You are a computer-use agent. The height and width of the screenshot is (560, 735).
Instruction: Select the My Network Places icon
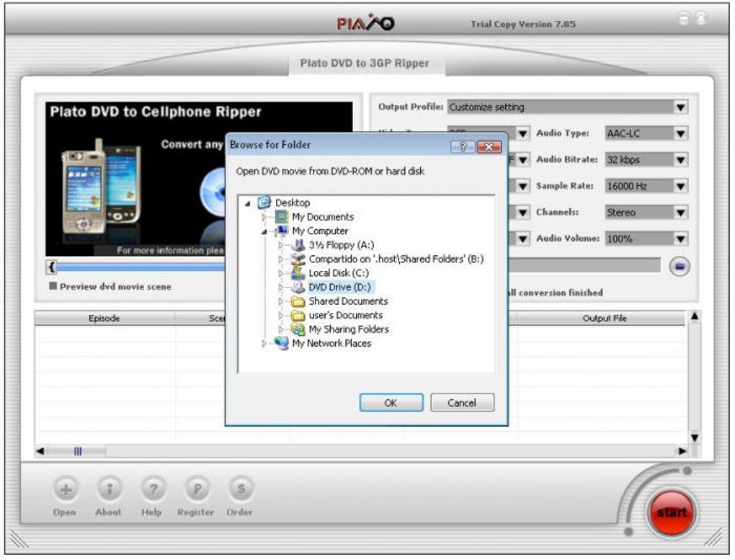pos(281,343)
